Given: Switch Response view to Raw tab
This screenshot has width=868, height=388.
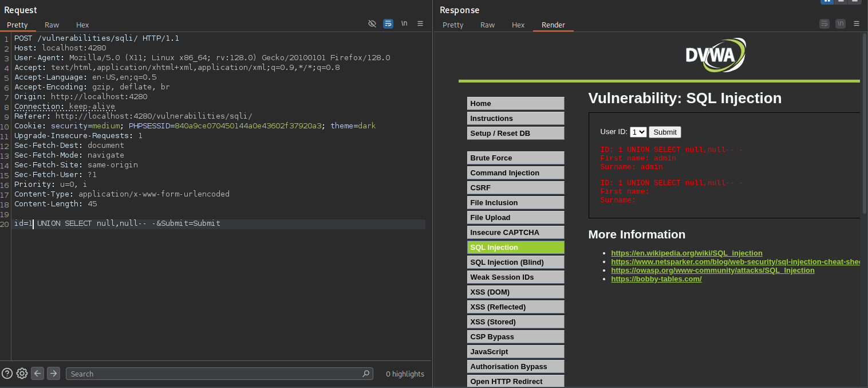Looking at the screenshot, I should pos(488,25).
